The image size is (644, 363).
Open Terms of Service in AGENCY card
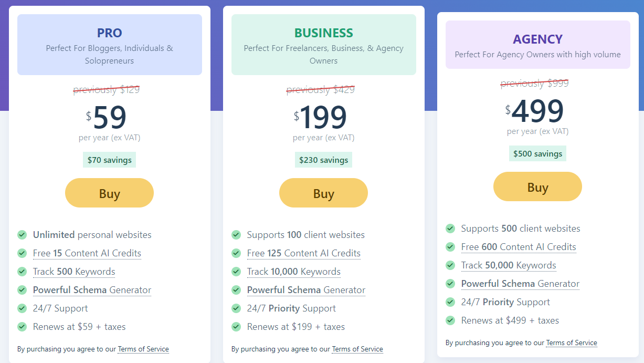572,343
